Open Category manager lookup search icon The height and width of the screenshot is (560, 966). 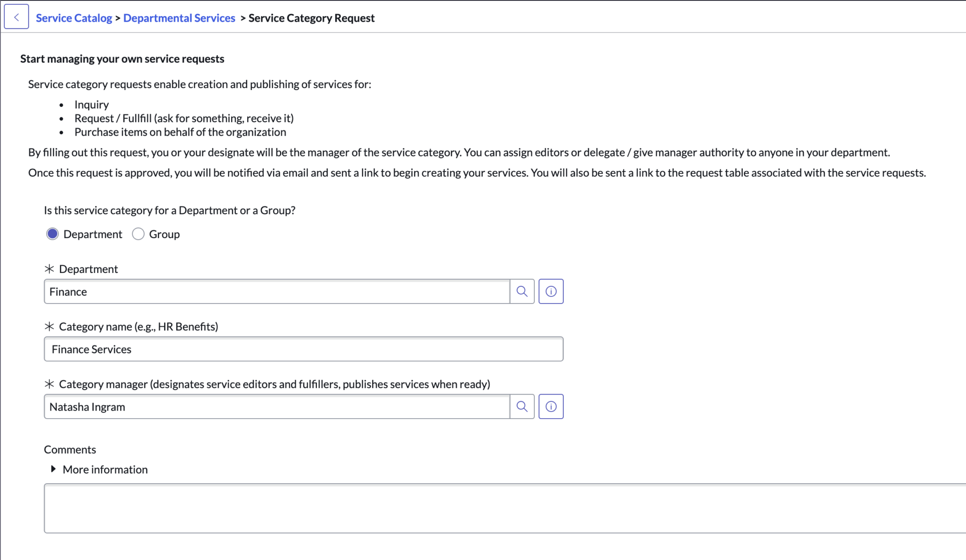click(x=522, y=406)
